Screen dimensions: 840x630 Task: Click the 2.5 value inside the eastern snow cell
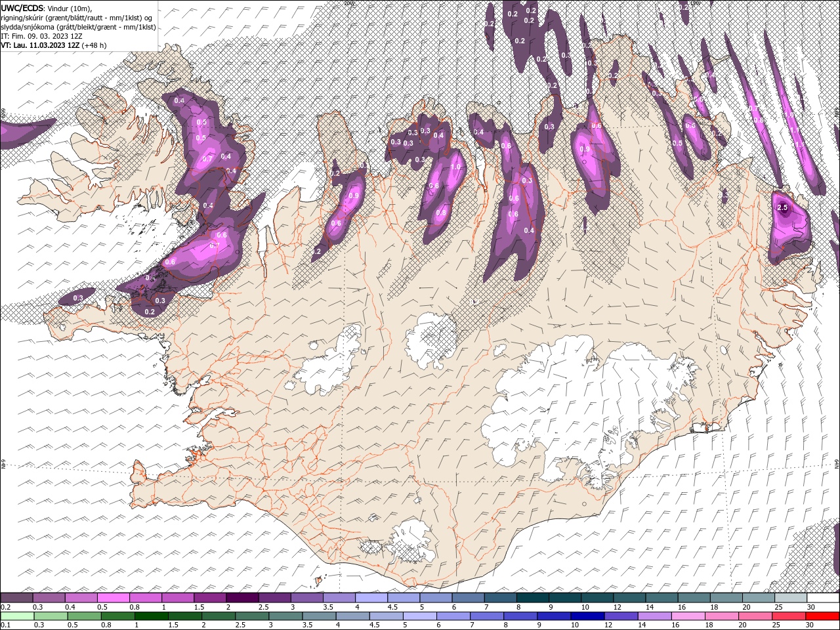coord(782,207)
